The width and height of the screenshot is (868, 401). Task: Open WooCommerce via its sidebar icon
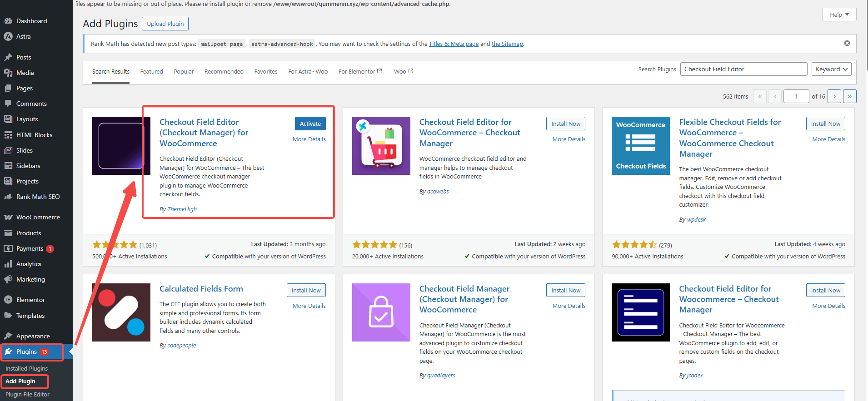tap(8, 217)
